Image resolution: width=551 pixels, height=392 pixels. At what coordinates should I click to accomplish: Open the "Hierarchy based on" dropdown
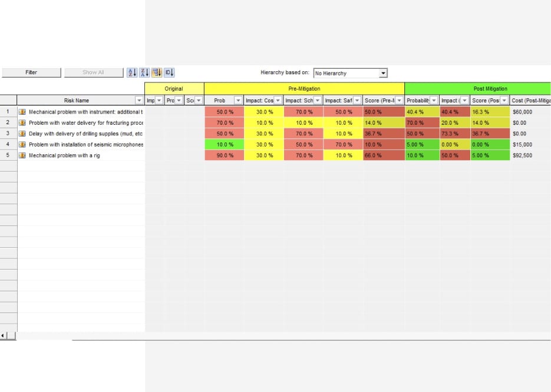384,73
